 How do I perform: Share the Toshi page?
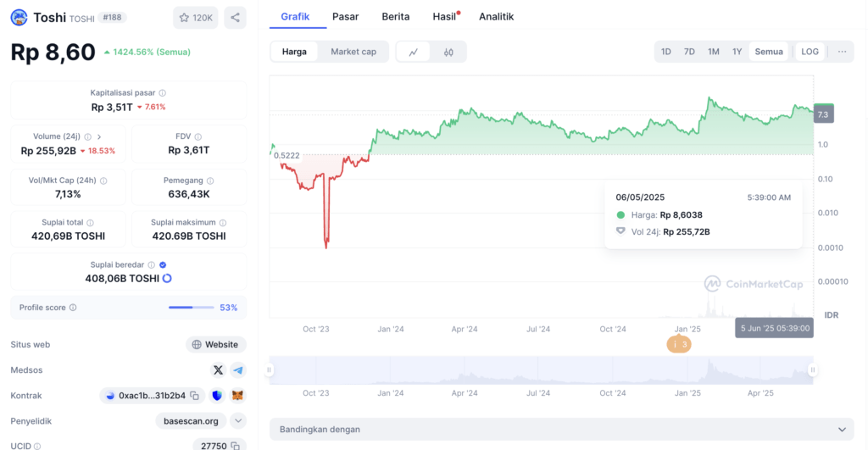click(236, 18)
